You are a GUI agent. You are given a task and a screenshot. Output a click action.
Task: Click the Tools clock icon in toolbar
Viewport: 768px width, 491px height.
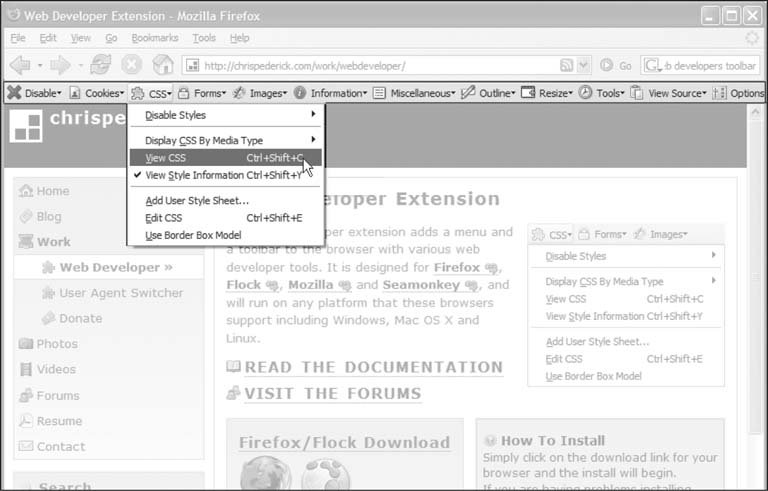(585, 92)
